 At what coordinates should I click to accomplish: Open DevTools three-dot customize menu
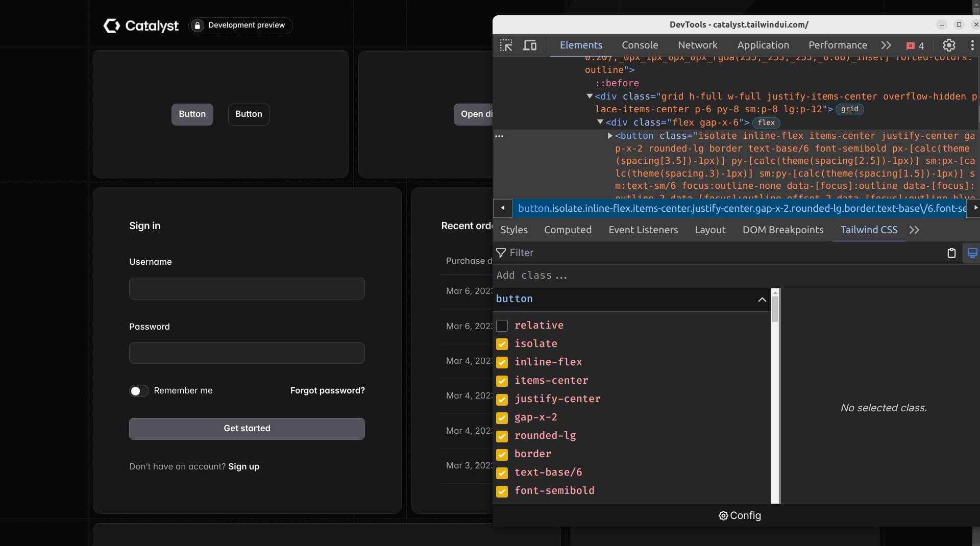[972, 45]
